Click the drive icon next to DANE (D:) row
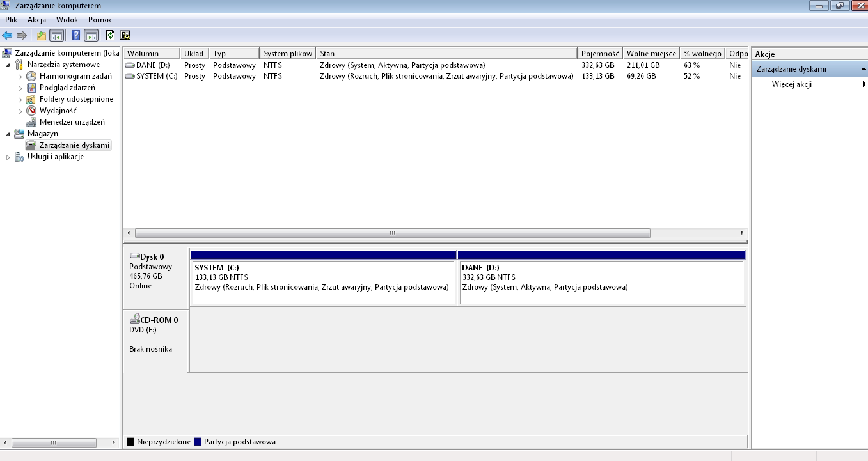The height and width of the screenshot is (461, 868). (130, 65)
